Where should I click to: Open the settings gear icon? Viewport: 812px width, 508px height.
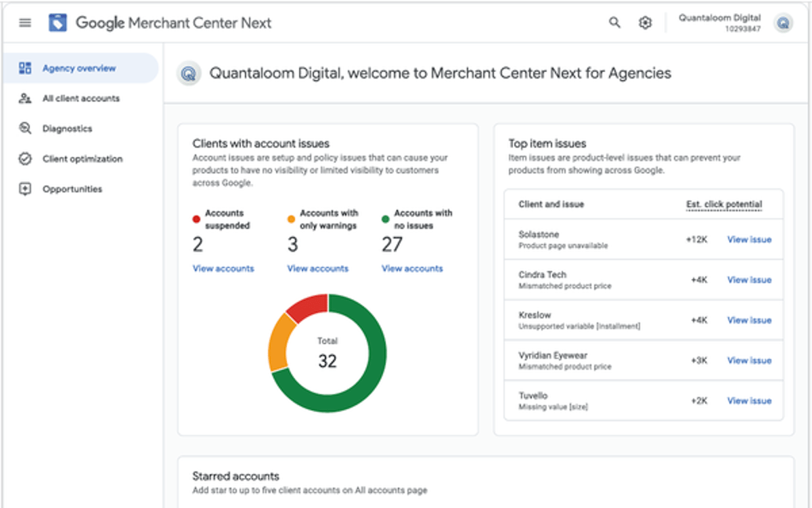click(x=645, y=22)
